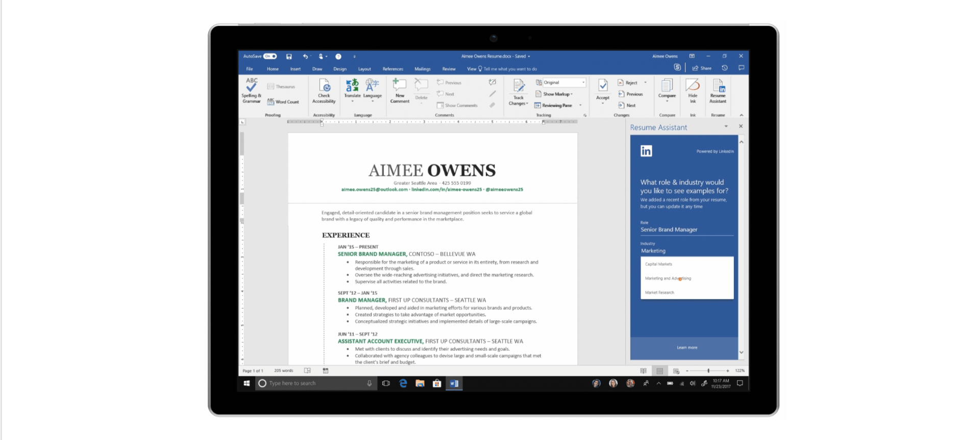Close the Resume Assistant pane
This screenshot has height=440, width=980.
click(741, 126)
